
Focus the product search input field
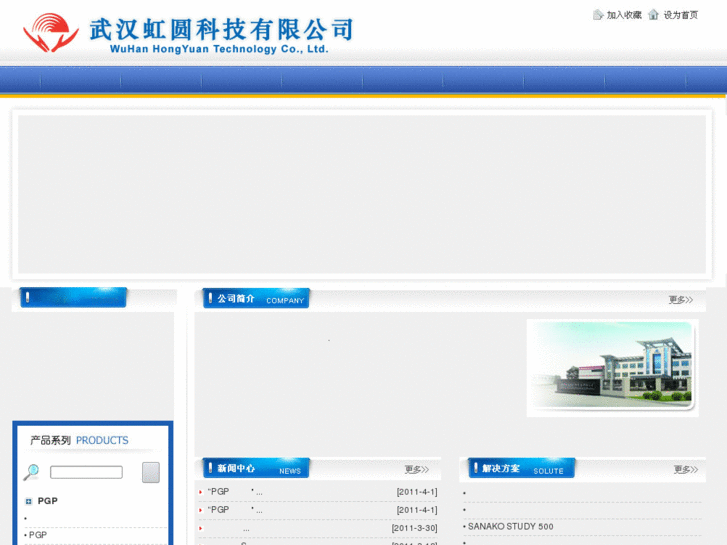[x=86, y=472]
